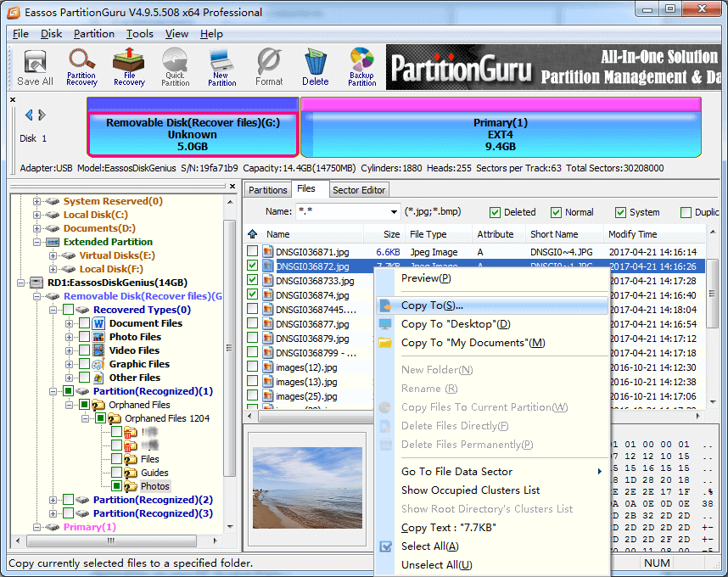
Task: Click the Photos folder icon in tree
Action: (x=130, y=486)
